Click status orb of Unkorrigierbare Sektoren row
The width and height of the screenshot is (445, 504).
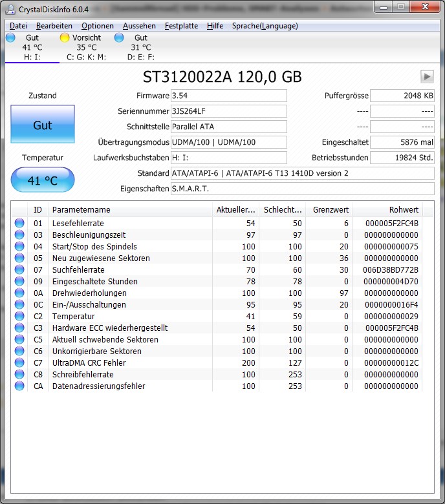click(19, 351)
